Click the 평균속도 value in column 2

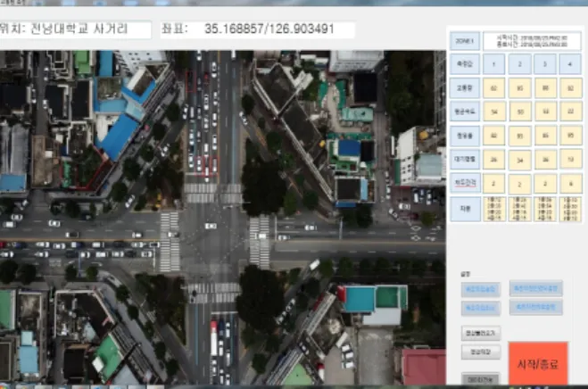point(520,112)
